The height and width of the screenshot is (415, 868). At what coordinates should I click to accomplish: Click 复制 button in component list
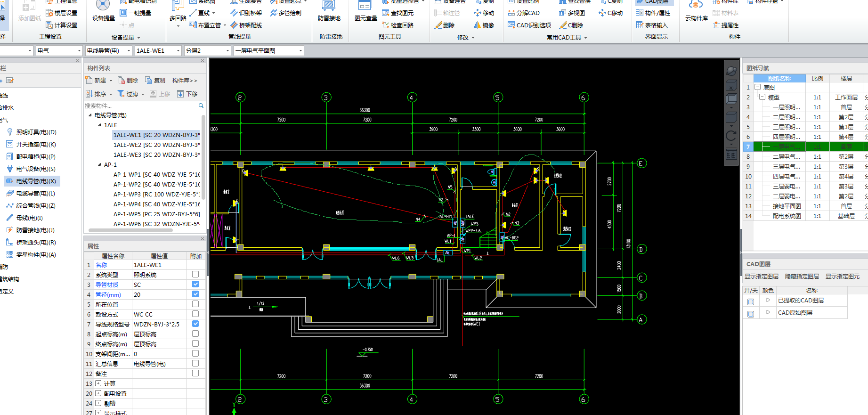155,81
